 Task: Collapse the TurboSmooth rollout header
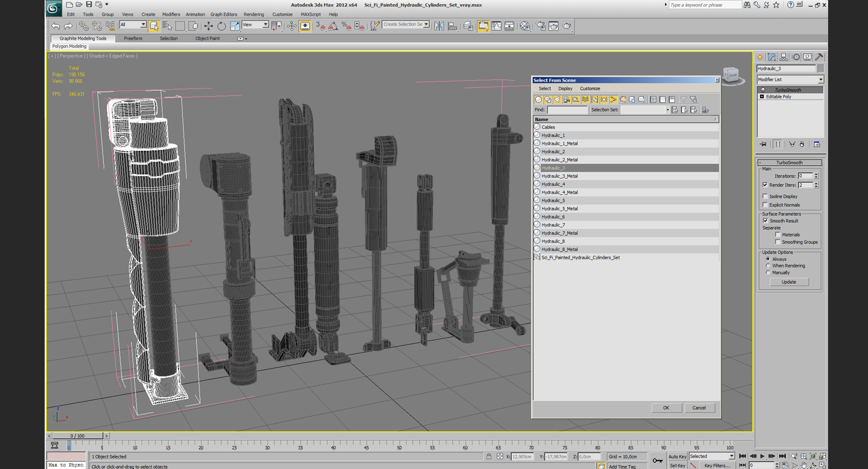[x=789, y=162]
